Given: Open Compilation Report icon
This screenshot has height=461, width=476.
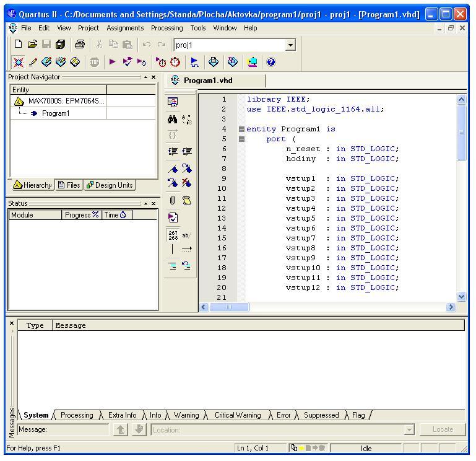Looking at the screenshot, I should point(214,62).
